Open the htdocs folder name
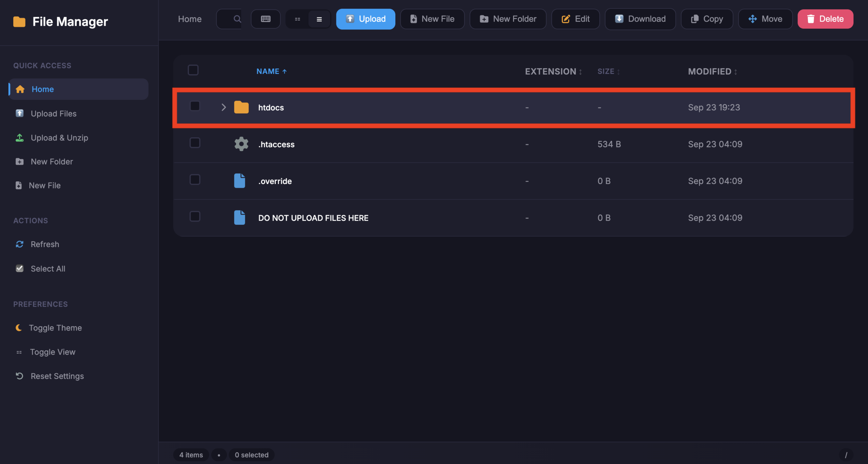Image resolution: width=868 pixels, height=464 pixels. (x=271, y=107)
